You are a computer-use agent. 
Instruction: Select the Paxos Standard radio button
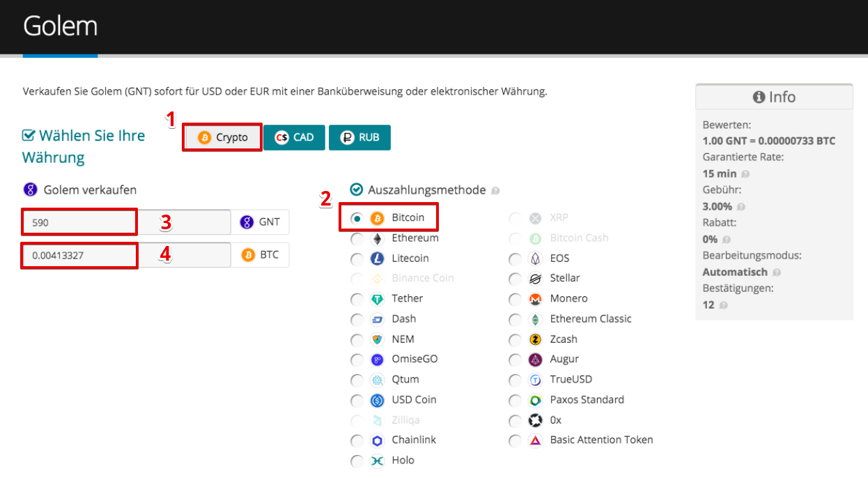(x=515, y=400)
